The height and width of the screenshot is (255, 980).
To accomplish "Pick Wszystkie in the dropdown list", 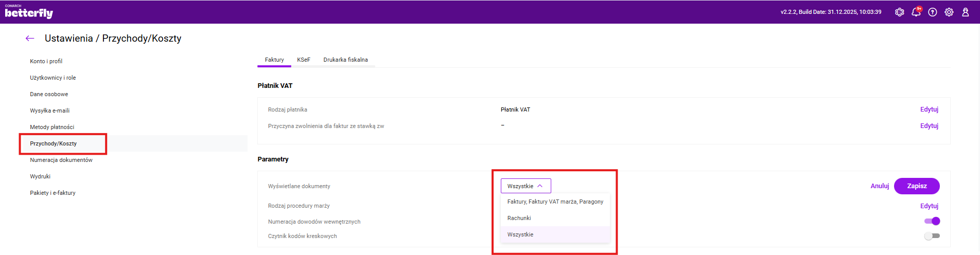I will tap(520, 234).
